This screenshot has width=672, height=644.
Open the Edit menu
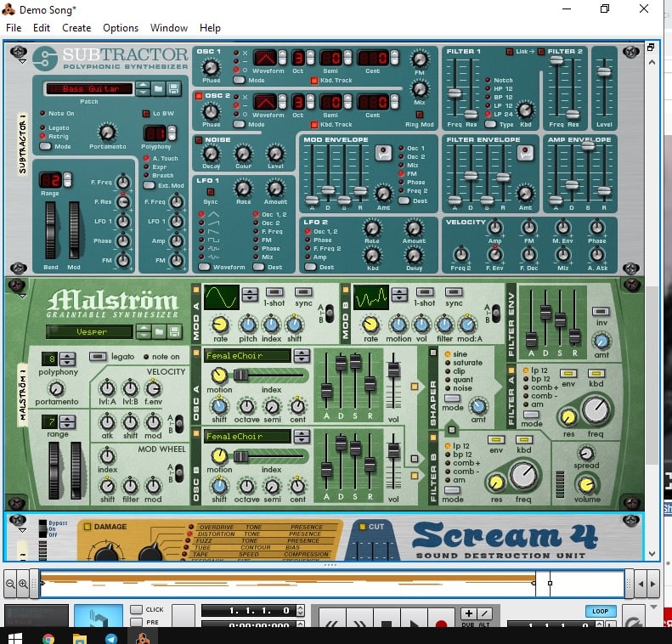click(x=42, y=28)
